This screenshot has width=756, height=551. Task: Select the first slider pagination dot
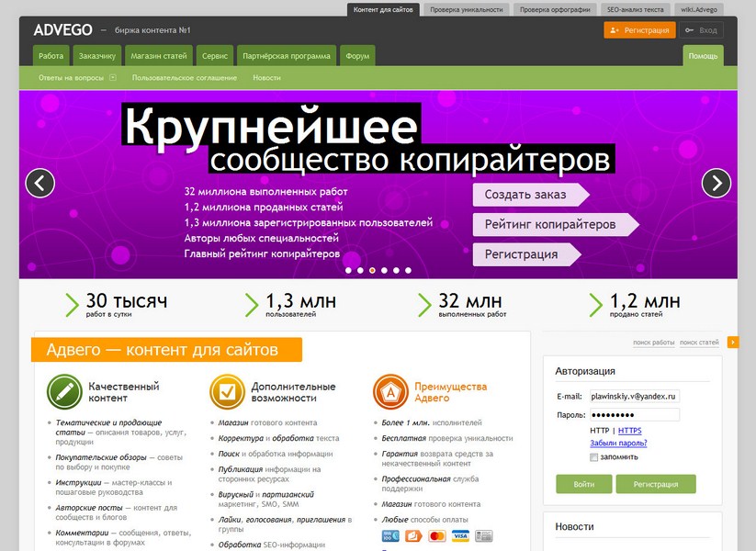(x=348, y=270)
